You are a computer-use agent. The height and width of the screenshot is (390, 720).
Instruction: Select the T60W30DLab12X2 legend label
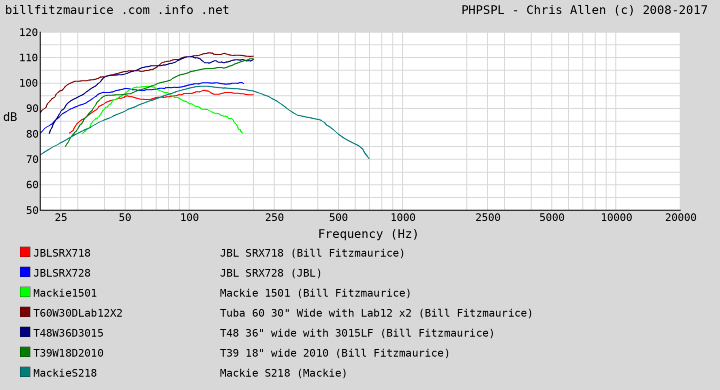(78, 313)
